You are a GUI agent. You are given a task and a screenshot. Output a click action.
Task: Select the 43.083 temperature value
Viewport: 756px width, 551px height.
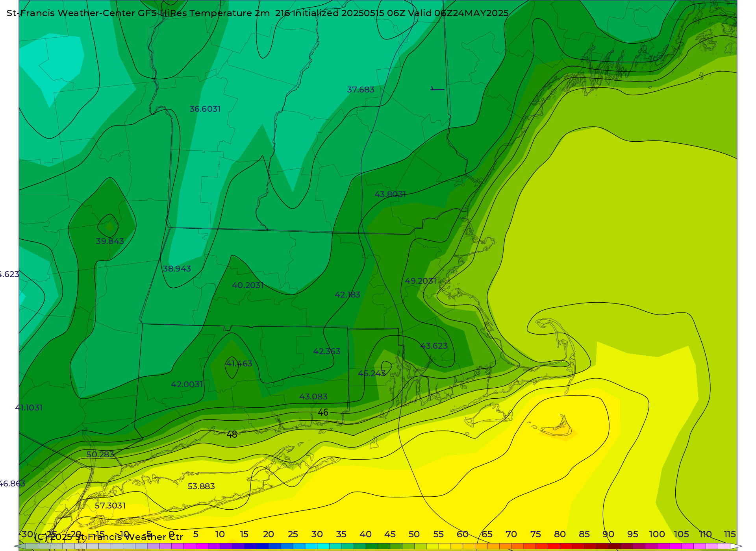tap(313, 397)
